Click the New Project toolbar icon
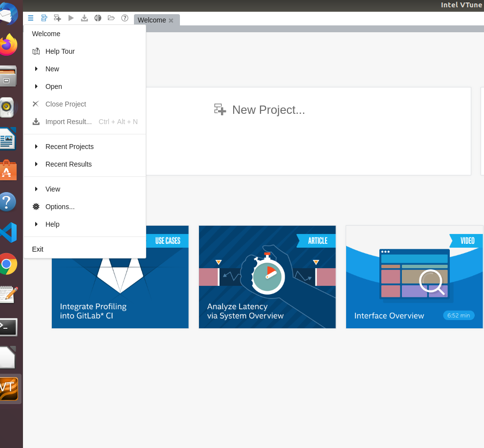484x448 pixels. point(58,18)
